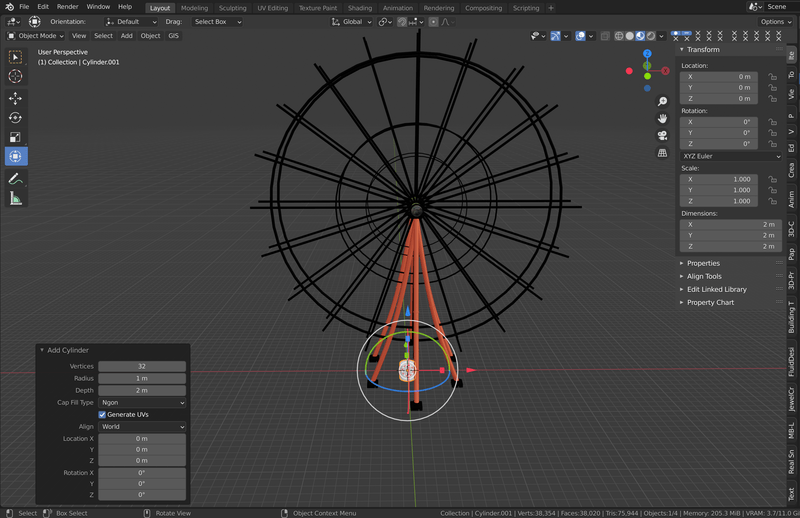Image resolution: width=800 pixels, height=518 pixels.
Task: Open the Cap Fill Type dropdown
Action: click(142, 402)
